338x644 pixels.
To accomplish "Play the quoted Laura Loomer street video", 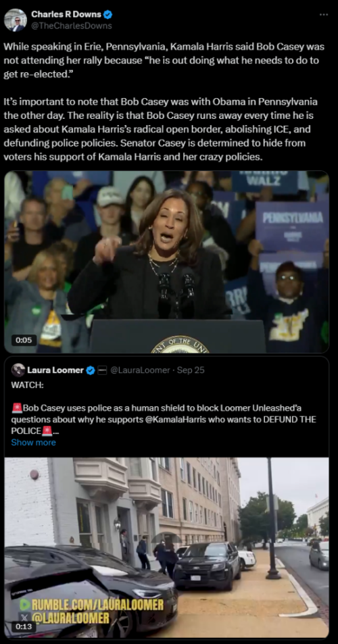I will click(x=166, y=547).
